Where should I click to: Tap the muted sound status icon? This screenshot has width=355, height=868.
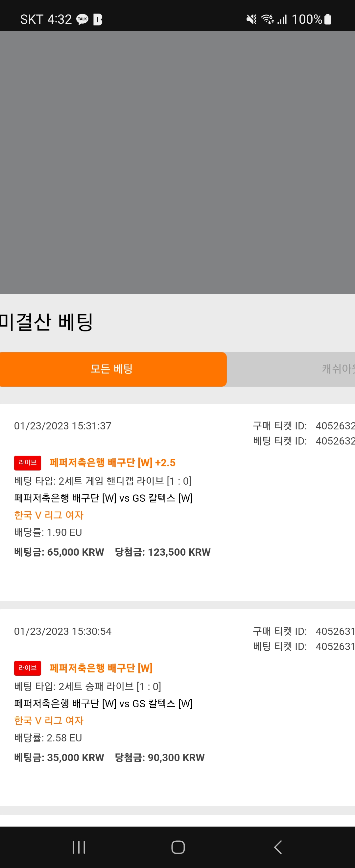pos(251,19)
